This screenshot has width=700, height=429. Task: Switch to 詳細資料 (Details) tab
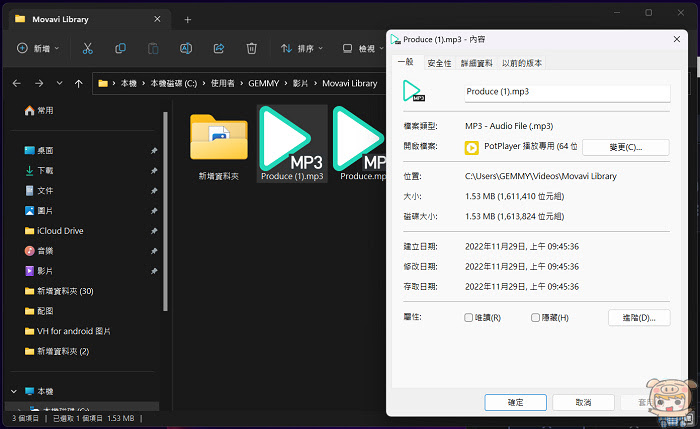tap(477, 63)
